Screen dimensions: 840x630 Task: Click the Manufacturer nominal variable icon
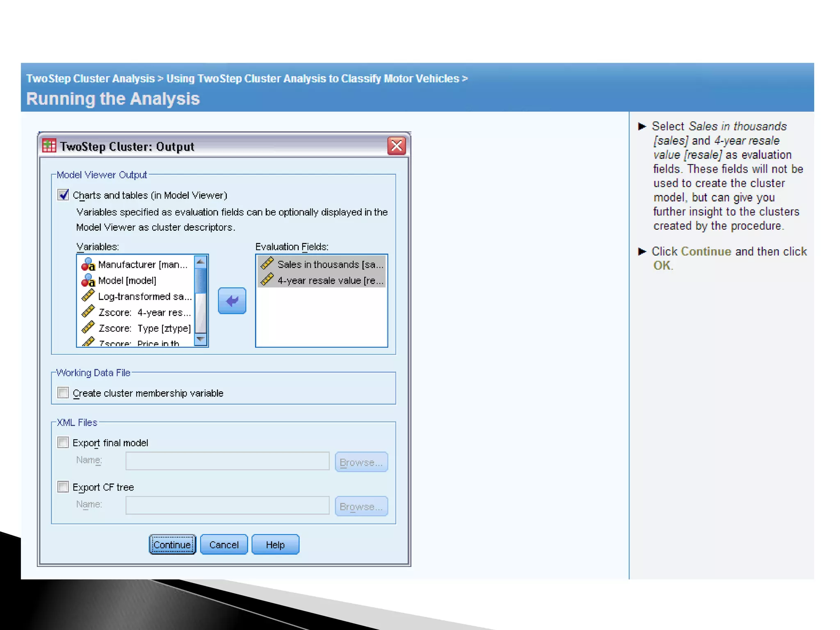click(x=88, y=265)
